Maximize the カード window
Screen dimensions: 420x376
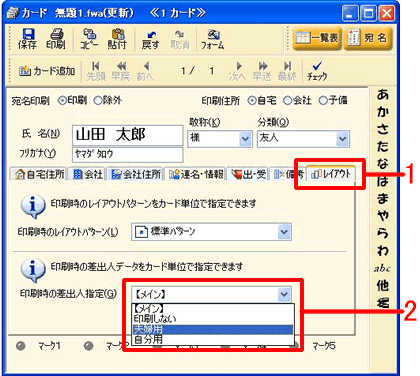click(369, 14)
